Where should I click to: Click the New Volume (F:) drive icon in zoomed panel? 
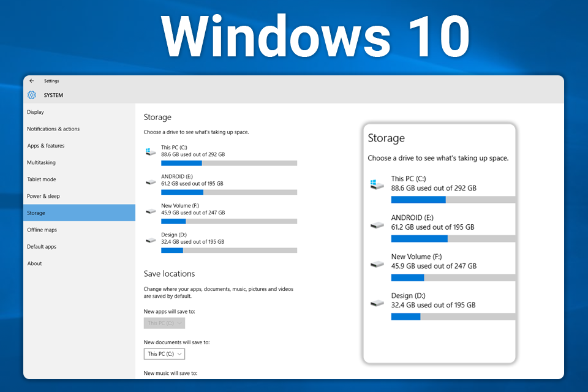pyautogui.click(x=377, y=264)
